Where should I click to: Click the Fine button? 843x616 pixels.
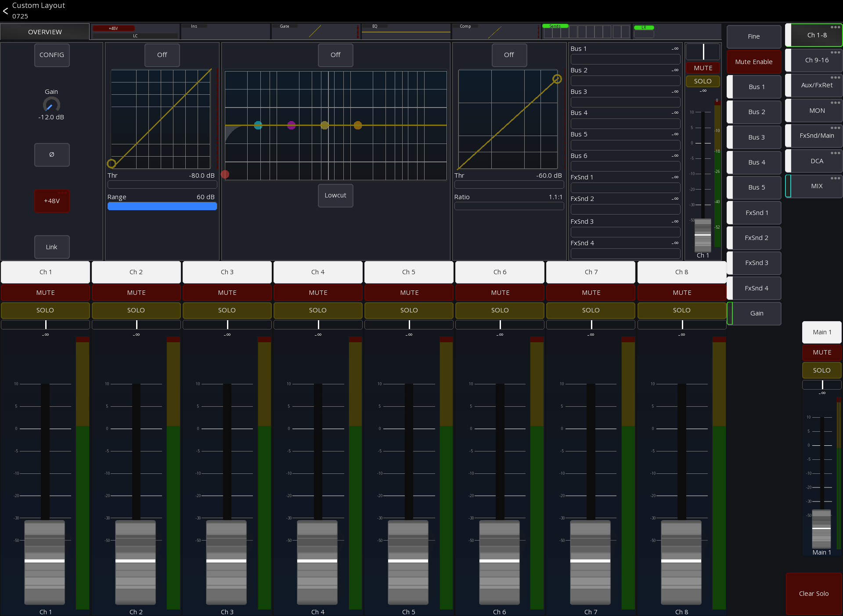(x=754, y=36)
